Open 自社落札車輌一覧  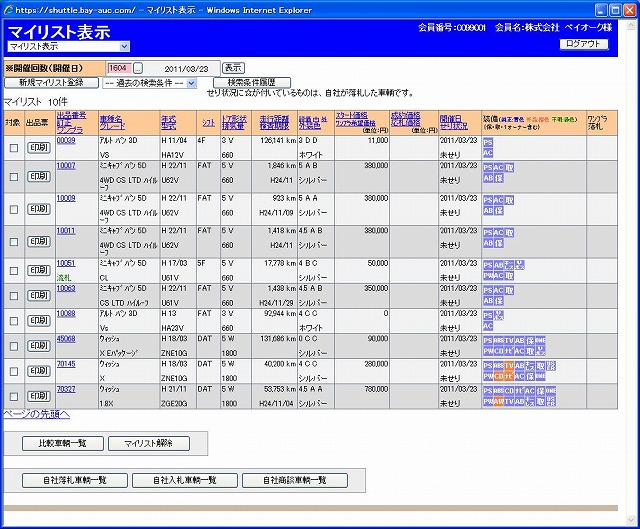[x=75, y=480]
